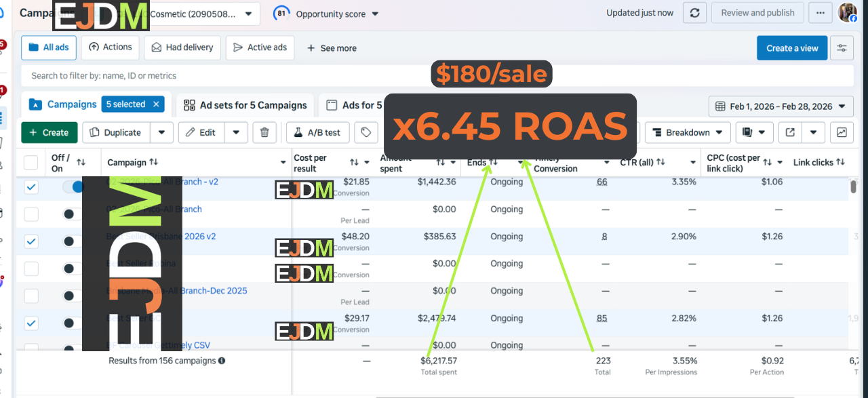Check the select-all checkbox in the table header
Image resolution: width=868 pixels, height=398 pixels.
tap(30, 162)
